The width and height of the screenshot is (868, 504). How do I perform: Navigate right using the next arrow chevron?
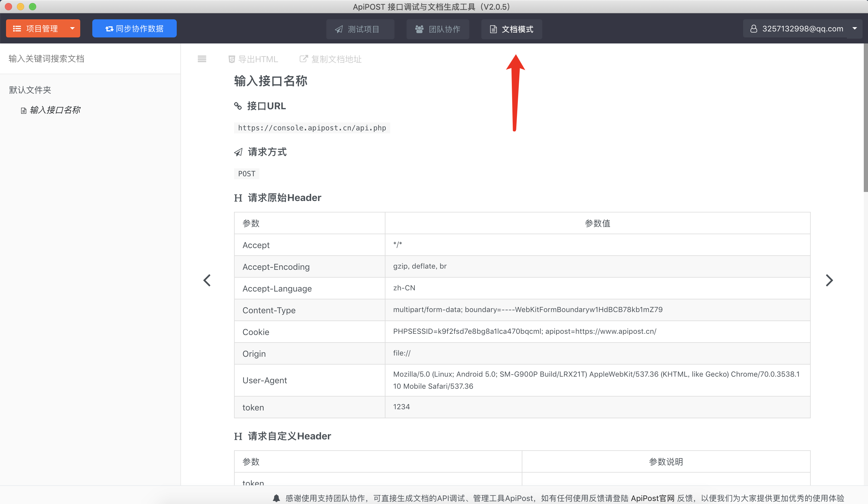click(x=829, y=280)
